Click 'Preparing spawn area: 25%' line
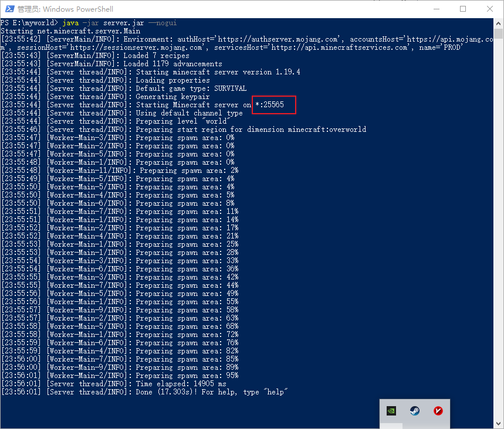Image resolution: width=504 pixels, height=429 pixels. pos(120,244)
